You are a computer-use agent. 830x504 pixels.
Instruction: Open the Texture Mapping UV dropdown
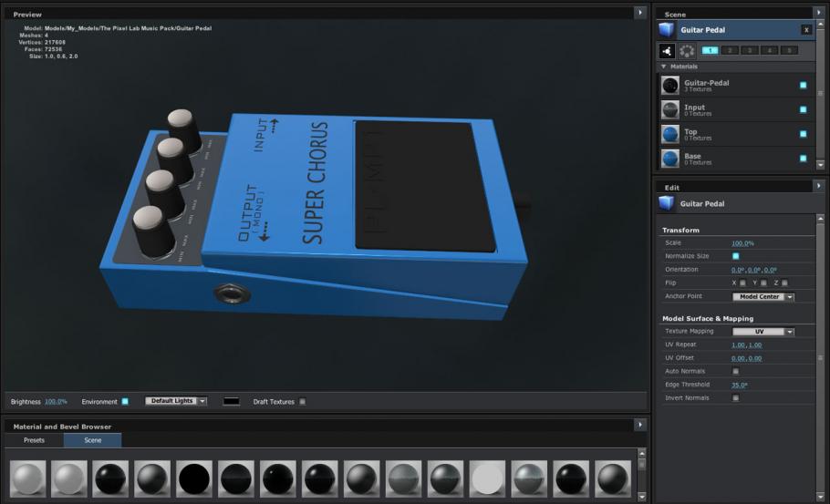(x=763, y=332)
